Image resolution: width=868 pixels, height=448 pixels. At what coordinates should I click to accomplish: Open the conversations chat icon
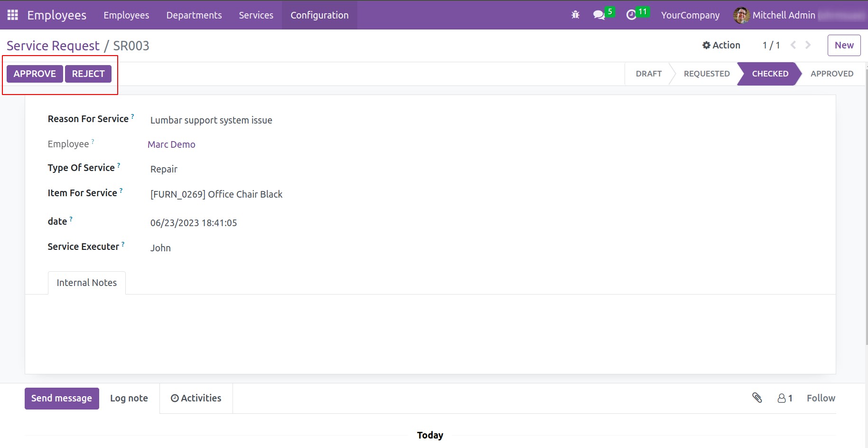(599, 15)
